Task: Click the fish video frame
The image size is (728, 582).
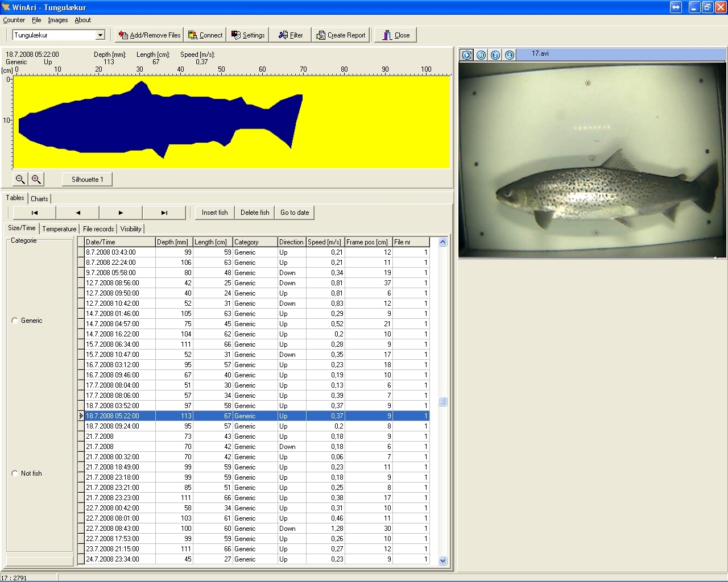Action: coord(592,160)
